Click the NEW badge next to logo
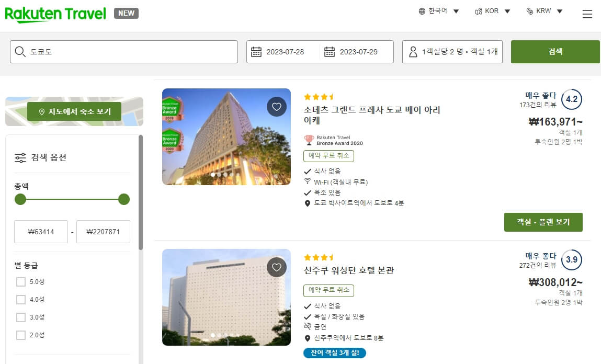The image size is (601, 364). [126, 14]
